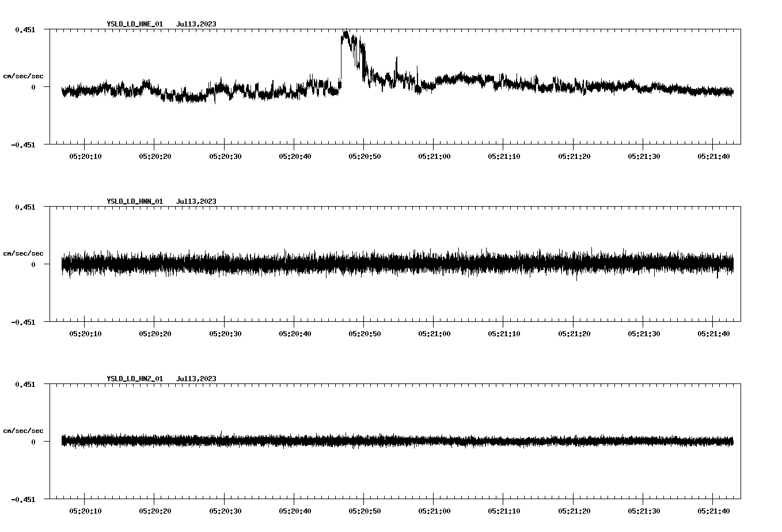Click the Jul13,2023 date on the middle plot

coord(197,201)
